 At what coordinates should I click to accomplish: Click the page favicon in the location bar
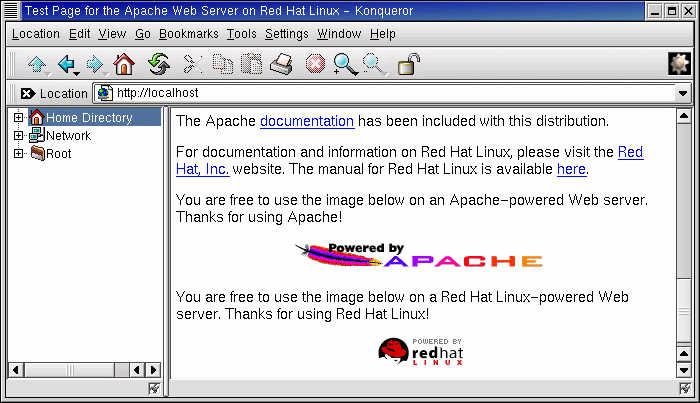coord(104,93)
